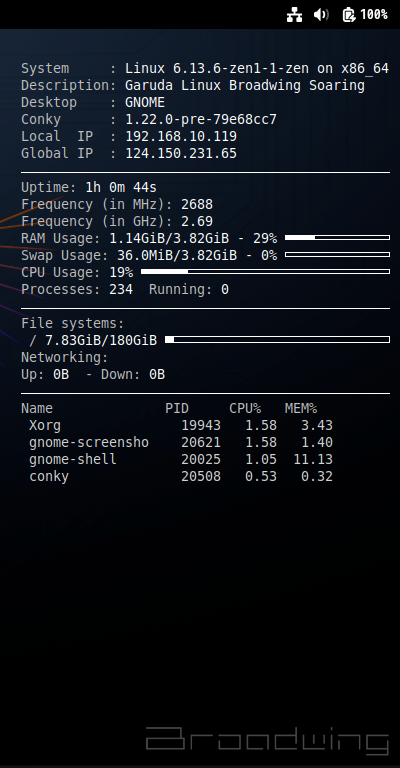Click the conky PID 20508
Viewport: 400px width, 768px height.
pos(201,477)
